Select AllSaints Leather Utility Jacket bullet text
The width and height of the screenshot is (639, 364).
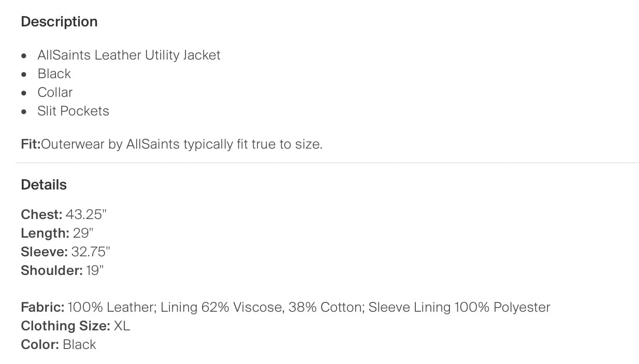129,55
